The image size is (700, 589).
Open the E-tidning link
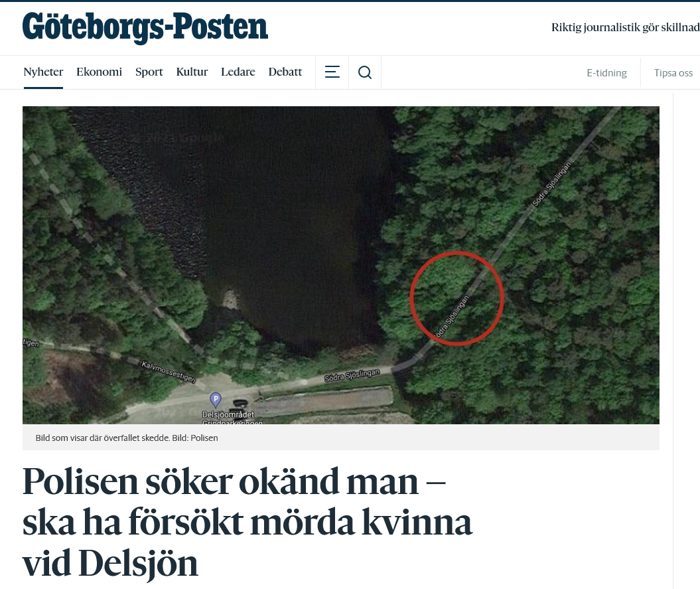click(606, 73)
